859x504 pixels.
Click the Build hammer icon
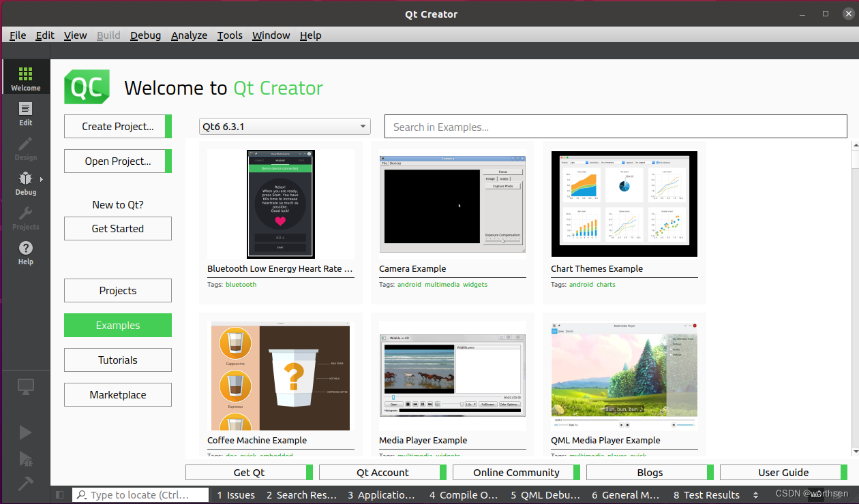pos(25,484)
